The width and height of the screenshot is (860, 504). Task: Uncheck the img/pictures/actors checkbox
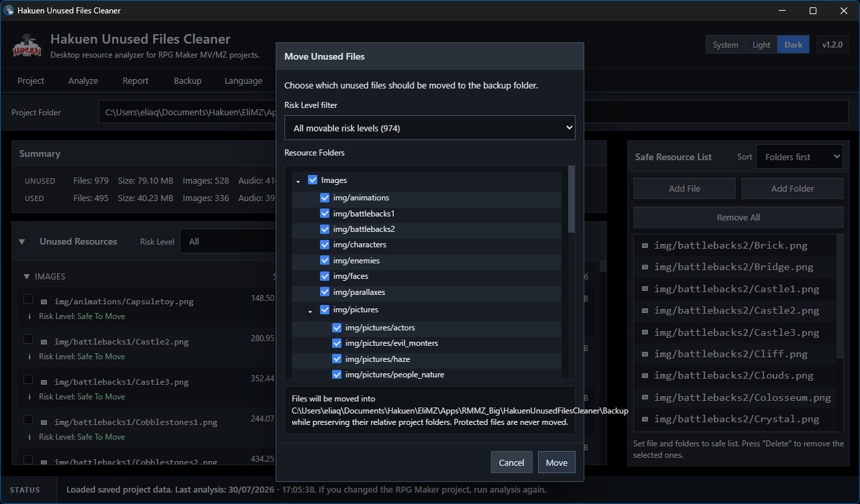[337, 328]
